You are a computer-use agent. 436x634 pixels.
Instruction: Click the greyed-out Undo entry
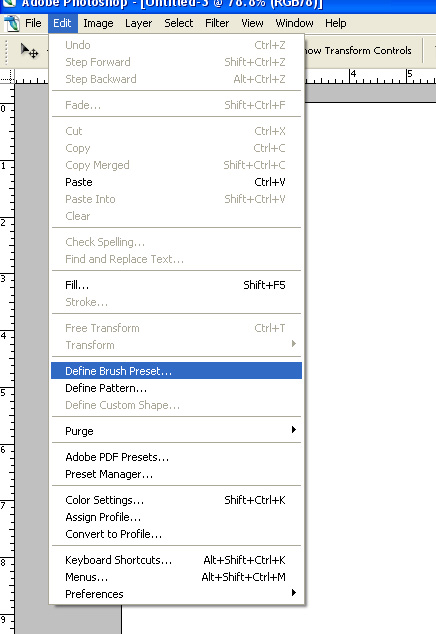click(x=176, y=45)
